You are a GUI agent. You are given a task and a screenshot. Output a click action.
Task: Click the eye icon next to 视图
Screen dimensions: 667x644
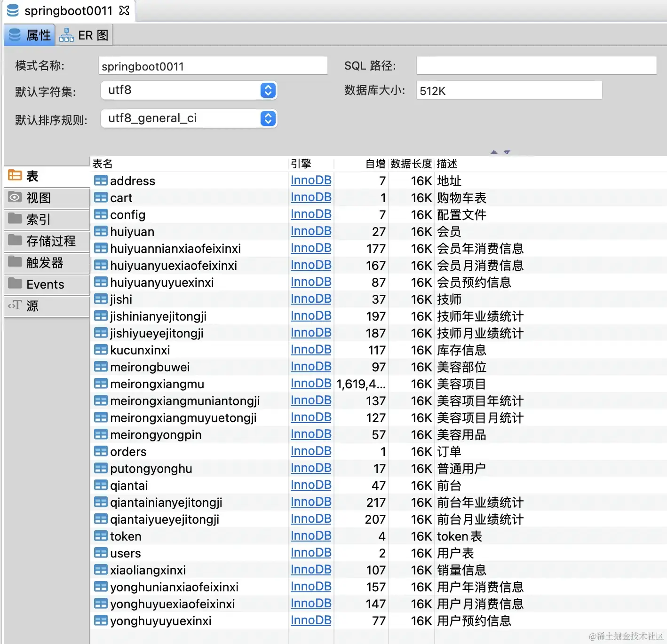(15, 197)
